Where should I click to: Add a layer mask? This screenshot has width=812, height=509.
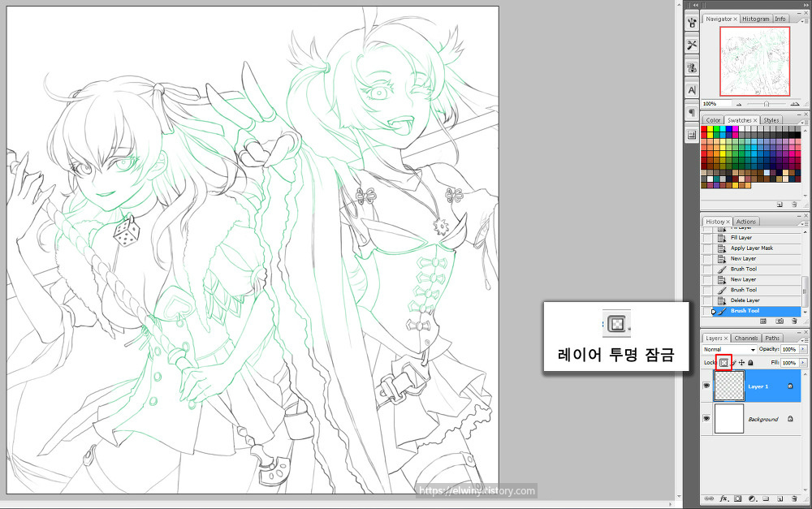[x=738, y=498]
